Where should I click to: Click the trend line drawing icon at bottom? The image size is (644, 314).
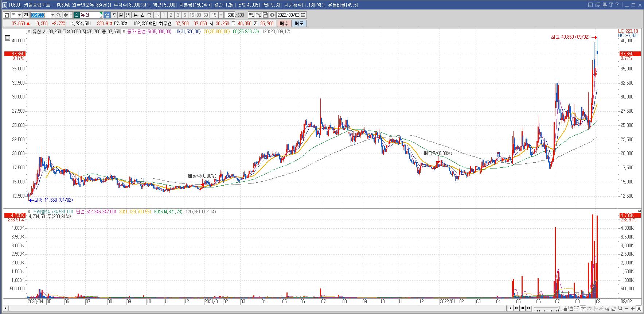(x=601, y=309)
